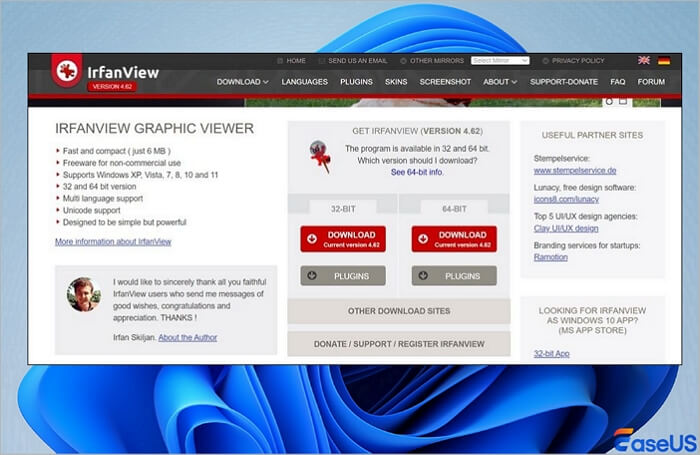Open Clay UI/UX design link
700x455 pixels.
tap(566, 228)
